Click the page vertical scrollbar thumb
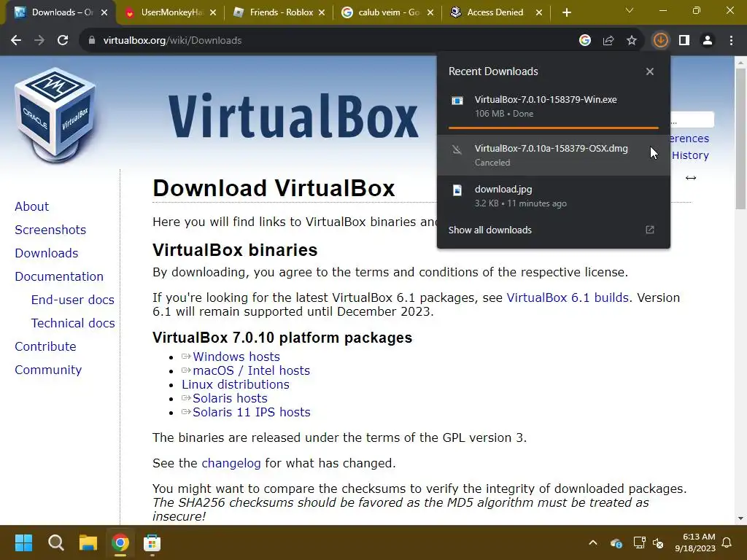 click(x=740, y=138)
